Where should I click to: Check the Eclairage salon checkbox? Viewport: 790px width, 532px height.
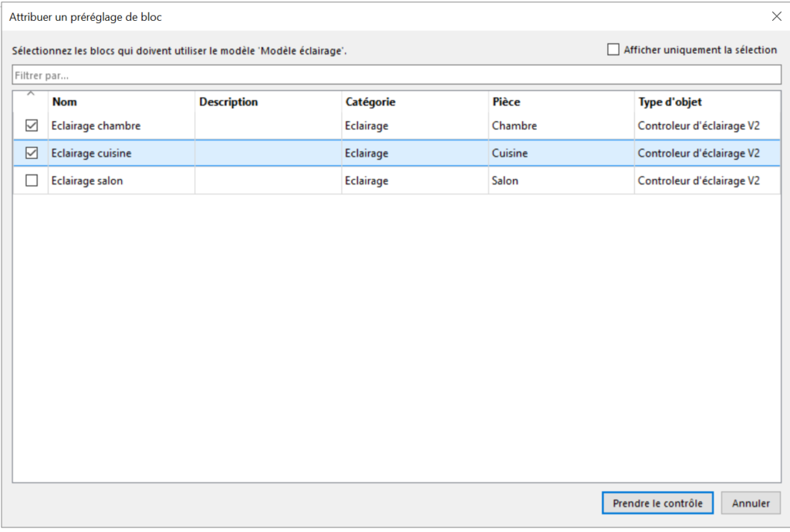[32, 181]
